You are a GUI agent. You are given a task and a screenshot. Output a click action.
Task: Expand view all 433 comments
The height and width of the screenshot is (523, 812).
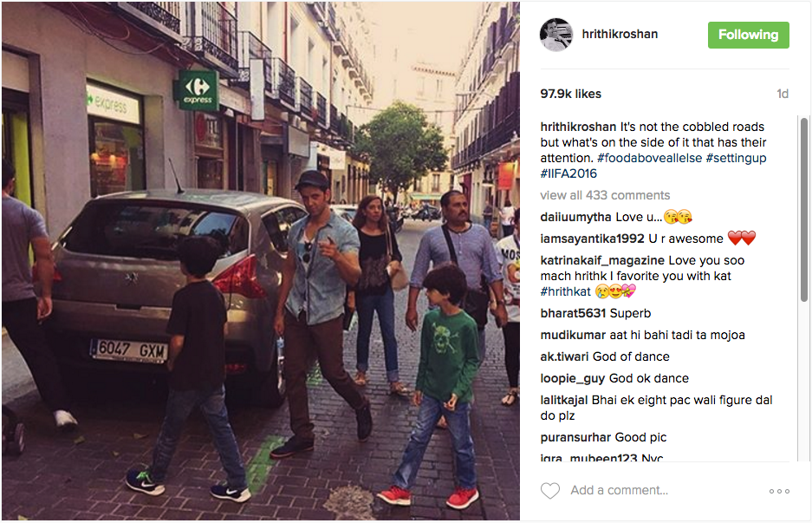[x=605, y=195]
